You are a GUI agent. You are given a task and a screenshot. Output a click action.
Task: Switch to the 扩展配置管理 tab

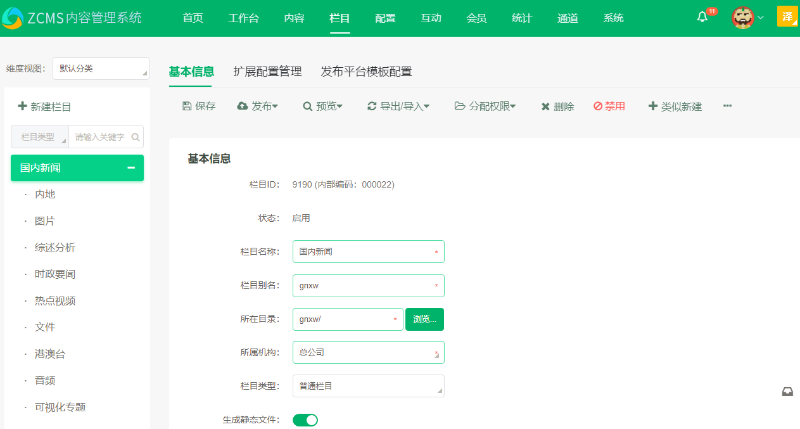tap(267, 71)
